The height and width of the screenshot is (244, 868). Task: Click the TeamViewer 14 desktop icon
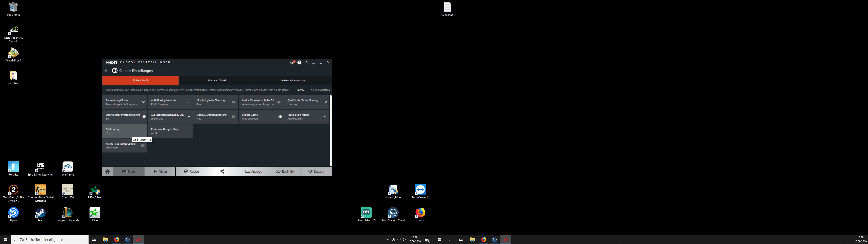tap(420, 190)
